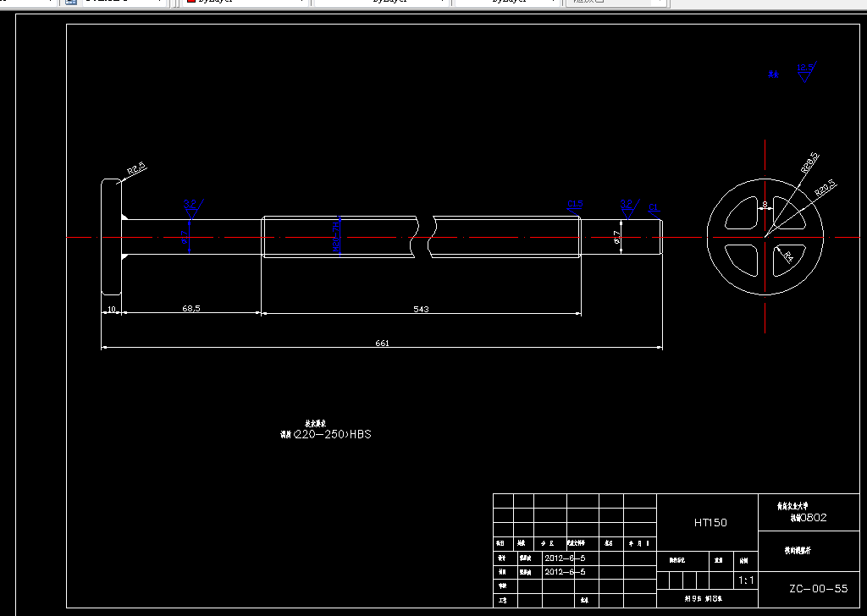Click the ZC-00-55 drawing number
This screenshot has height=616, width=867.
pos(819,588)
